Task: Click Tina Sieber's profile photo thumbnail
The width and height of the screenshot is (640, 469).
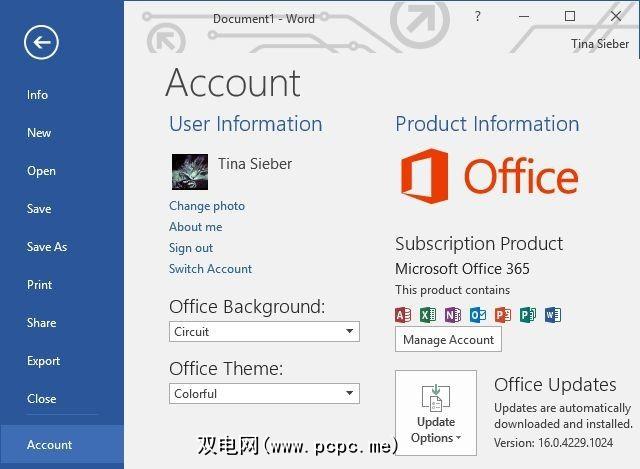Action: (x=190, y=171)
